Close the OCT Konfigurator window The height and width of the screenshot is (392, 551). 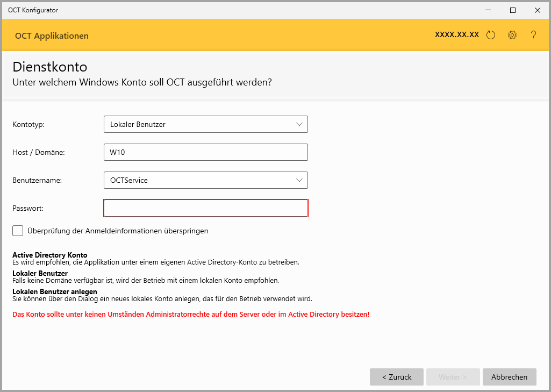[538, 10]
